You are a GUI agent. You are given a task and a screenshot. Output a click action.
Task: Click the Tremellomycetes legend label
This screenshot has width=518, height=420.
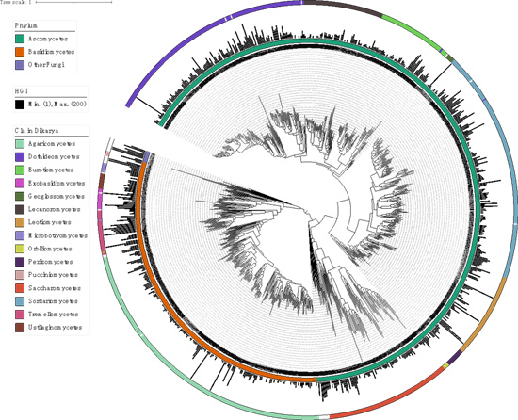tap(53, 315)
